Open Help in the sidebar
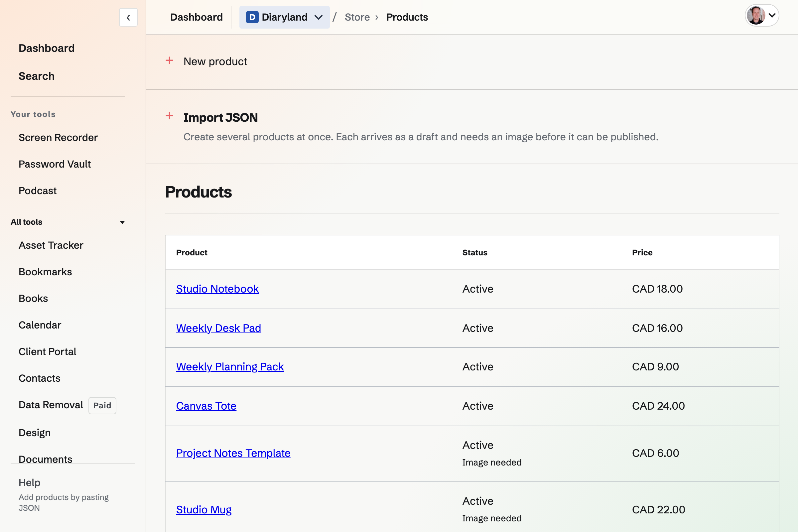The height and width of the screenshot is (532, 798). (30, 482)
